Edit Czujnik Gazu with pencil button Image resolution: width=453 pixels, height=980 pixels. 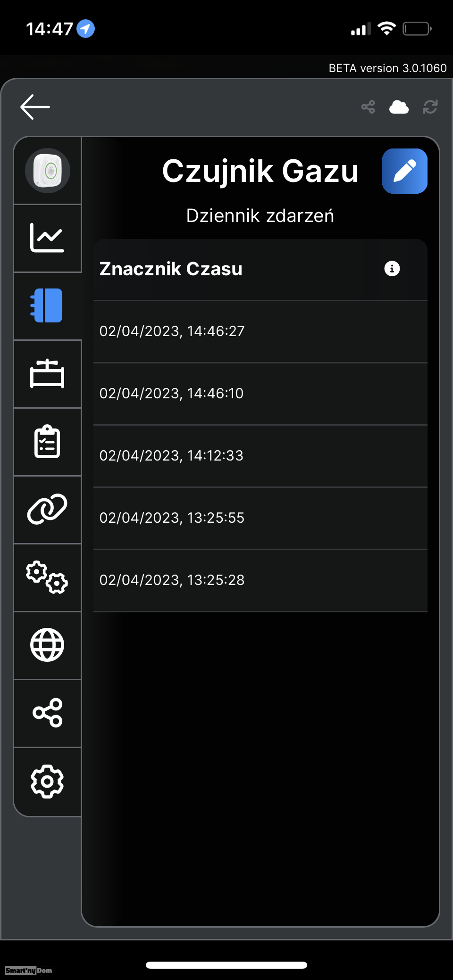pos(405,171)
